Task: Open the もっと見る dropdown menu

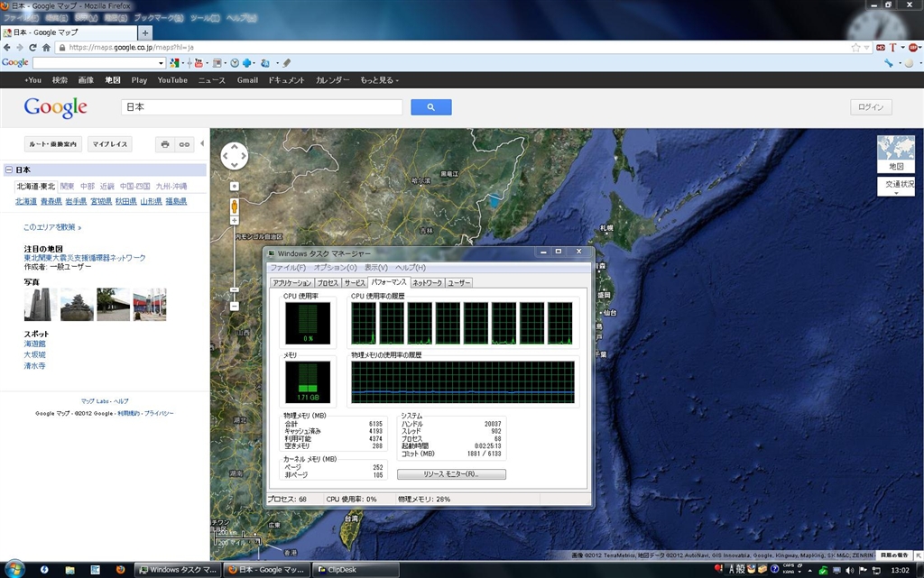Action: pos(379,80)
